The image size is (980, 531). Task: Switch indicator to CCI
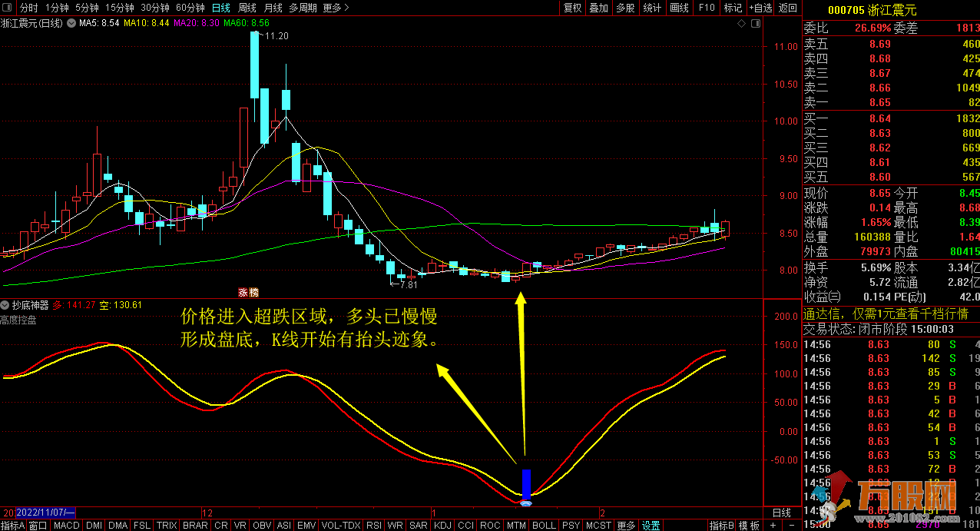click(x=465, y=526)
